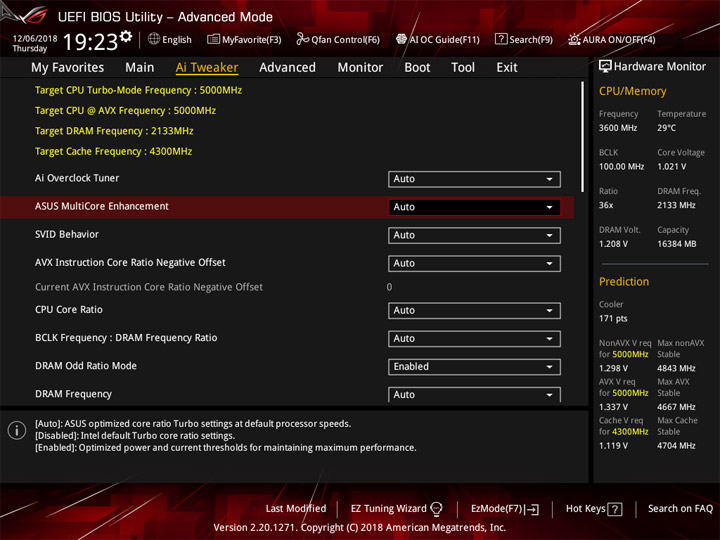This screenshot has width=720, height=540.
Task: Open the Boot tab
Action: (x=417, y=68)
